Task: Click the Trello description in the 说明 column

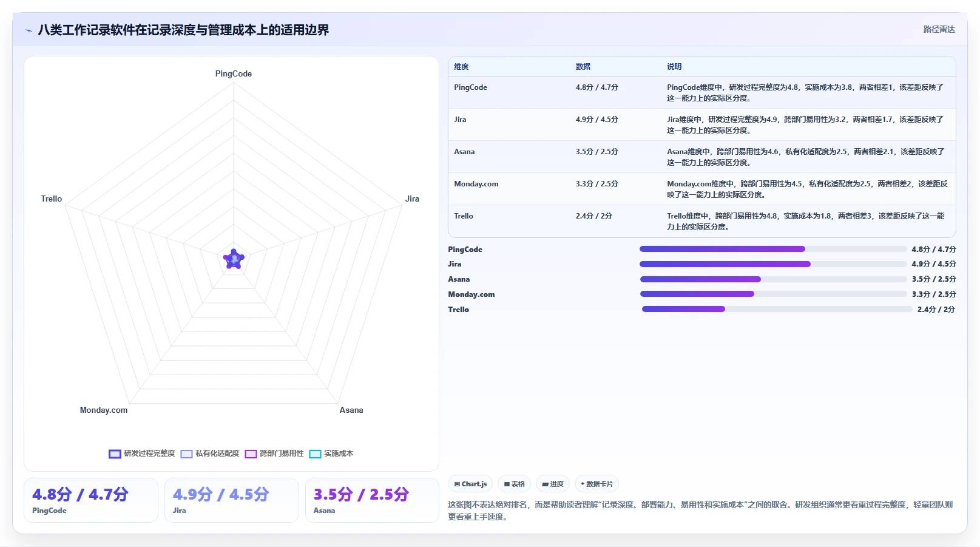Action: pos(805,222)
